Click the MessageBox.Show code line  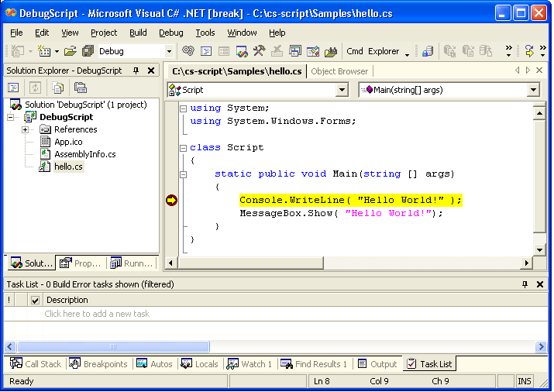coord(341,213)
